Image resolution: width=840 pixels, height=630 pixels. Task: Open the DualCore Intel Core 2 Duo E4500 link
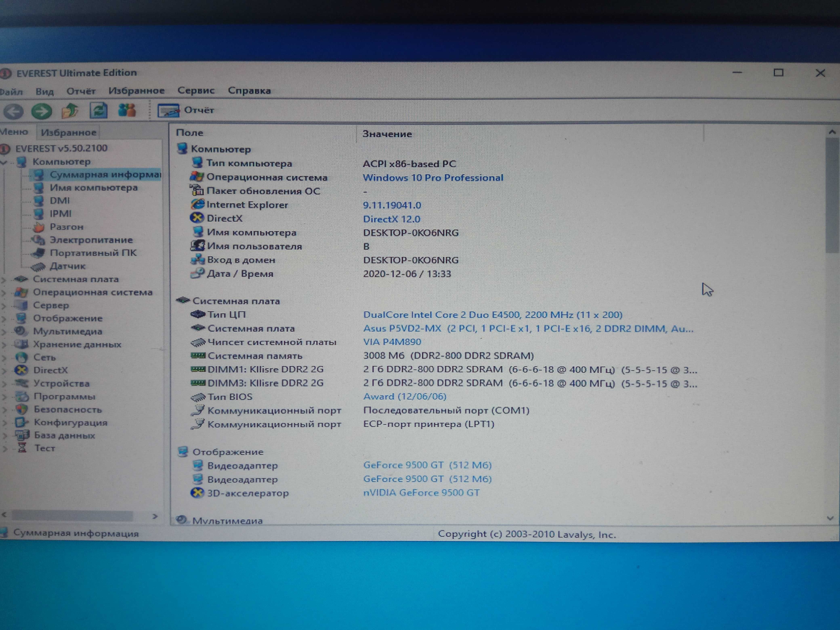click(x=492, y=315)
